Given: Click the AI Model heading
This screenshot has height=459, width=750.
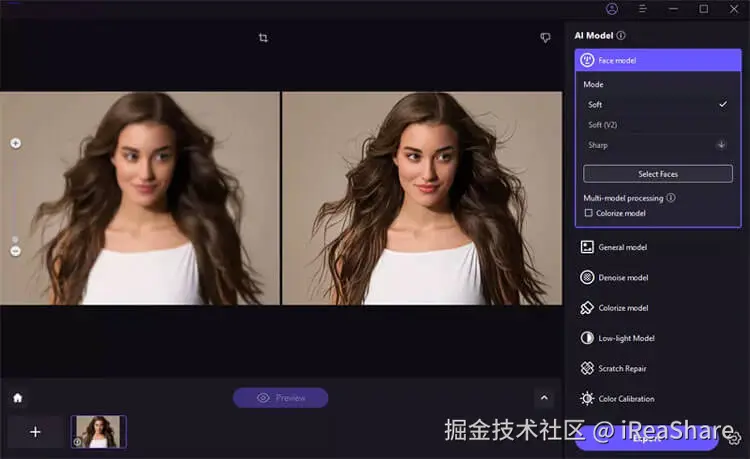Looking at the screenshot, I should pyautogui.click(x=594, y=35).
